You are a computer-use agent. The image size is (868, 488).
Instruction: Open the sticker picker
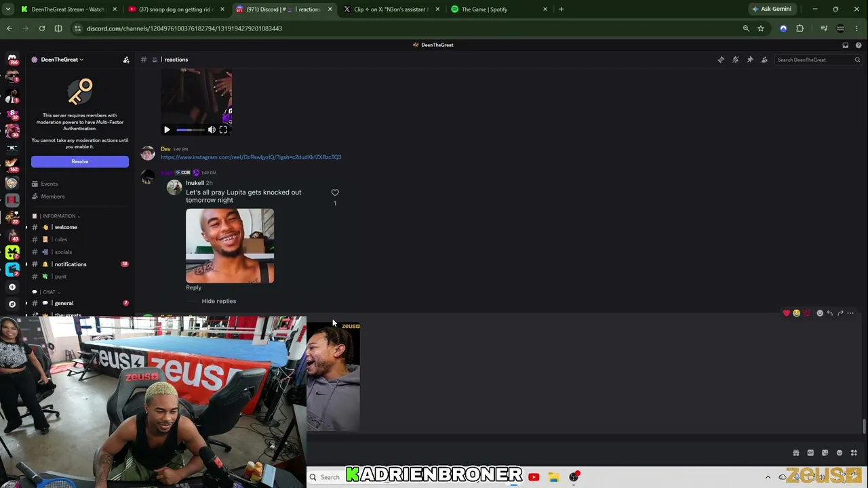[825, 453]
